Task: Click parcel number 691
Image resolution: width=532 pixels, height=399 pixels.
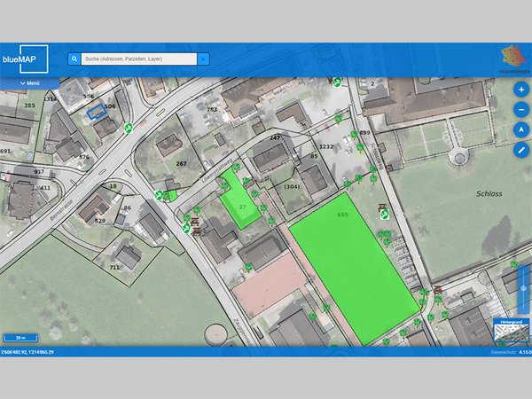Action: [5, 152]
